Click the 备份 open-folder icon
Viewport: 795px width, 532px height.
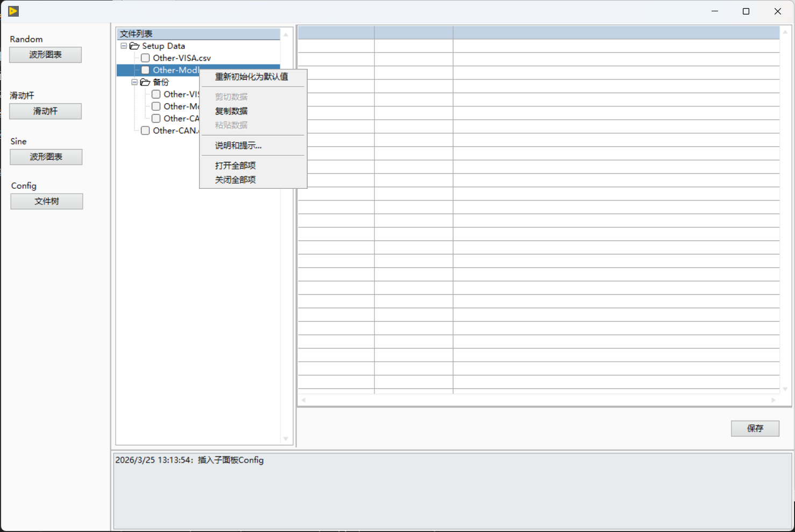(145, 82)
